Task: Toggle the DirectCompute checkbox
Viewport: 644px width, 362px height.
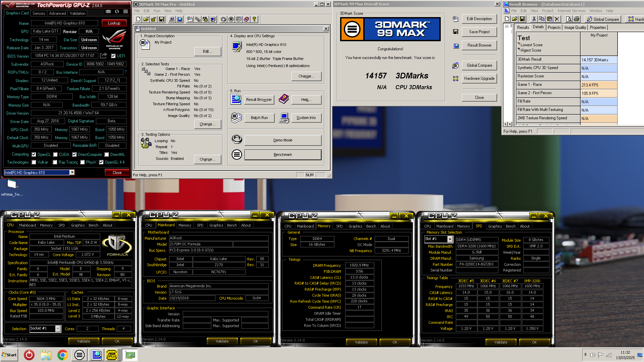Action: tap(74, 155)
